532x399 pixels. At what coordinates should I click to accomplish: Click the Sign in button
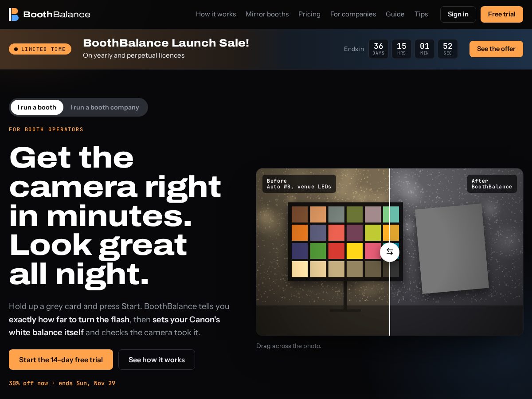(x=458, y=14)
